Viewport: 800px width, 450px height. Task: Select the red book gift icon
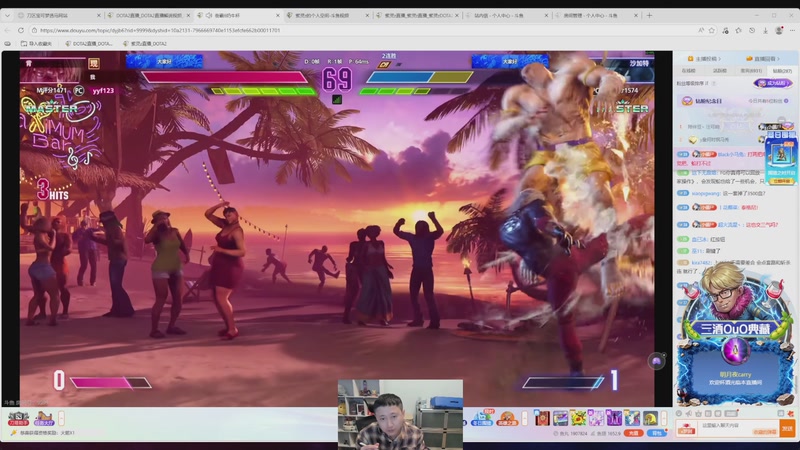542,418
